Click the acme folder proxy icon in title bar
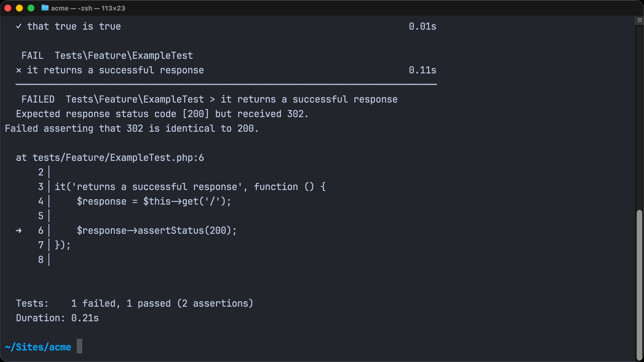This screenshot has height=362, width=644. [45, 8]
